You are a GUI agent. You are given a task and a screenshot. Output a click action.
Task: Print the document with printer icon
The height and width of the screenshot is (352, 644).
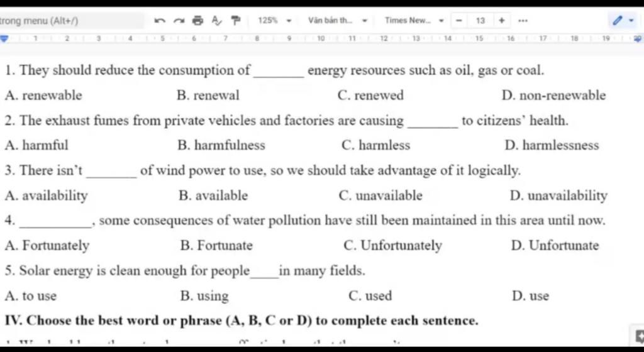point(198,21)
